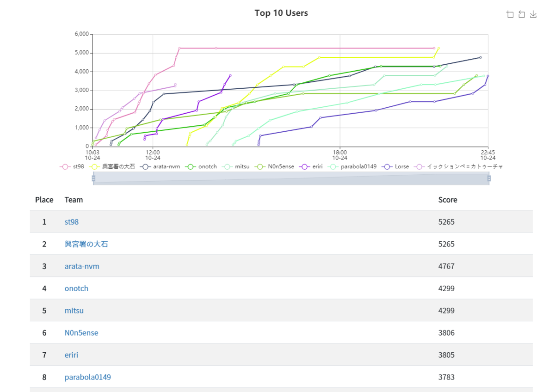Open 興宮署の大石 team link in table

pyautogui.click(x=86, y=244)
